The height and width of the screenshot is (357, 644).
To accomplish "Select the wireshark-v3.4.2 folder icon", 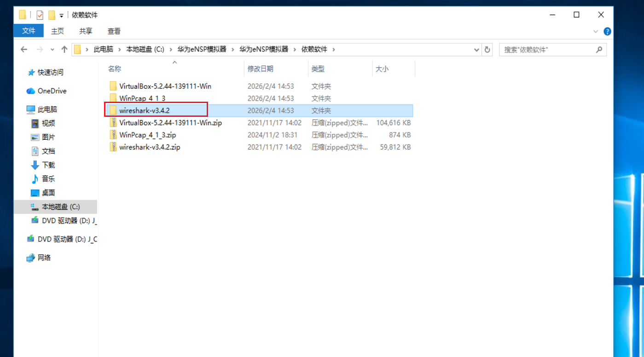I will (x=113, y=110).
